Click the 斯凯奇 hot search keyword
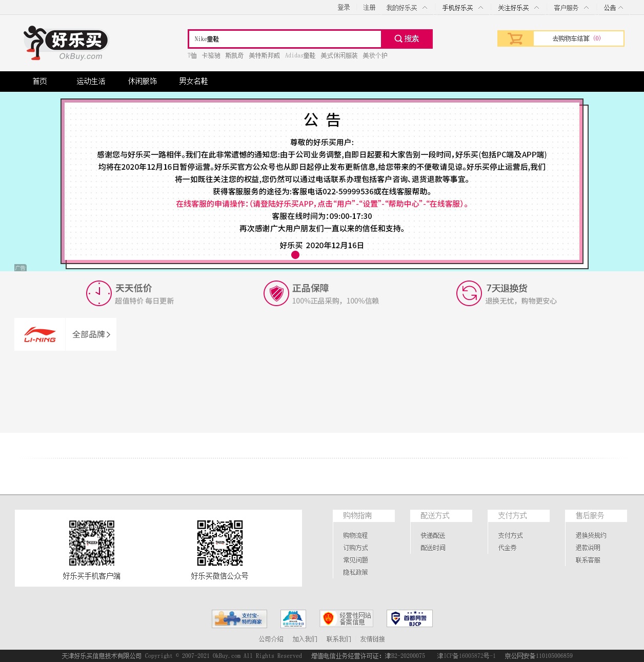644x662 pixels. coord(234,55)
